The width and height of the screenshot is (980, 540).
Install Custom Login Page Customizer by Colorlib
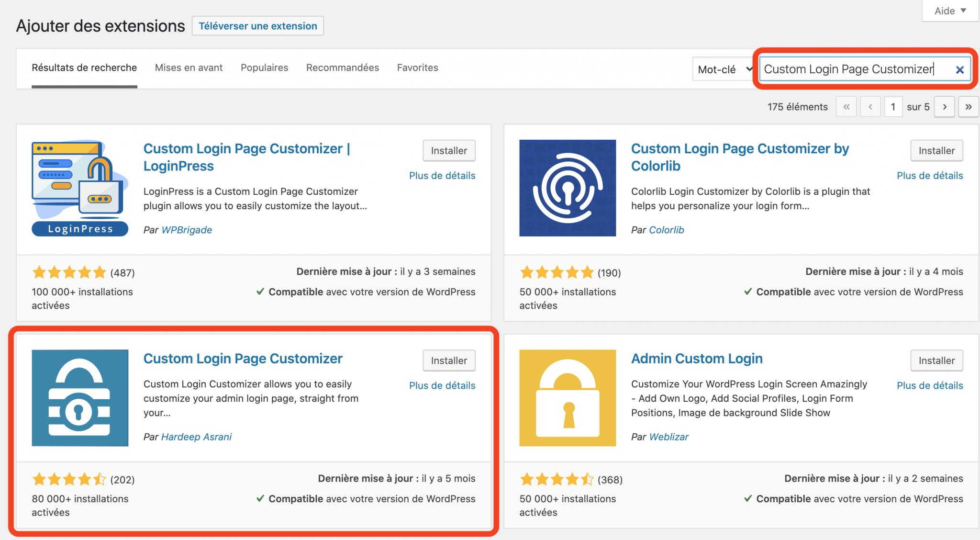click(936, 151)
